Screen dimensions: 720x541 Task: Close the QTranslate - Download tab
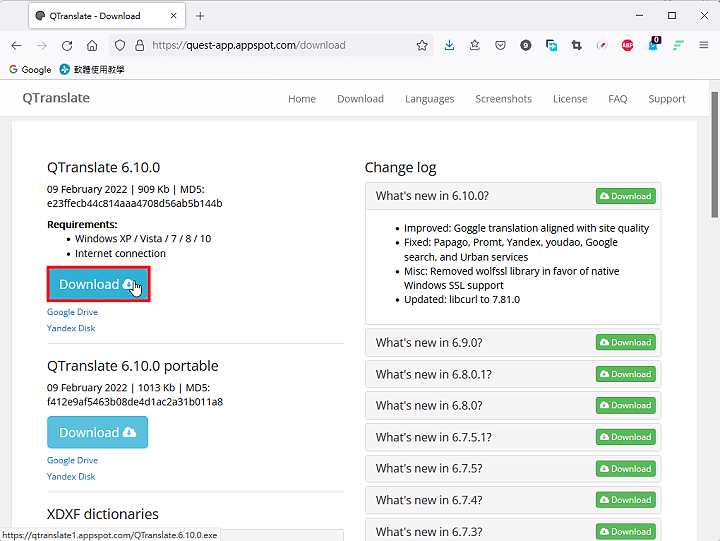(174, 16)
